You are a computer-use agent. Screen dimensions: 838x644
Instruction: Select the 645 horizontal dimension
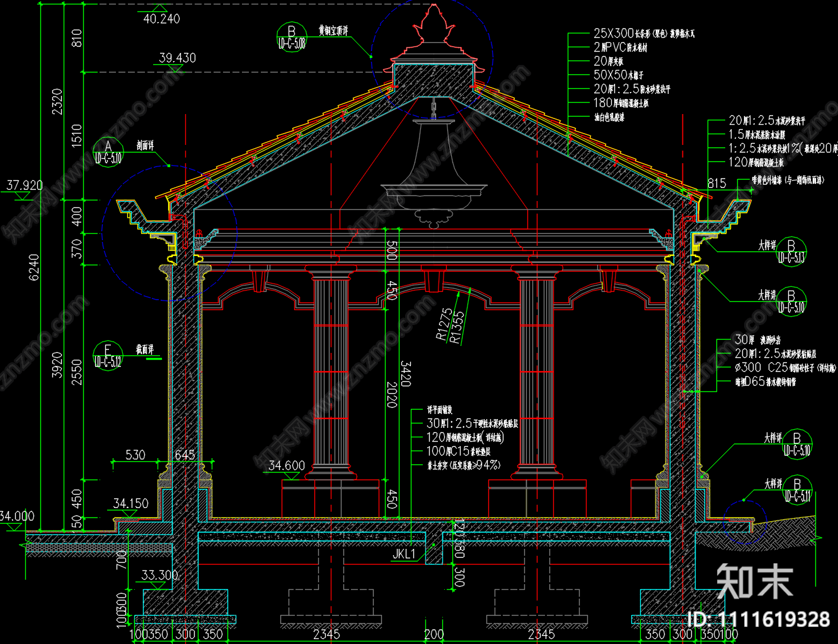pyautogui.click(x=185, y=455)
